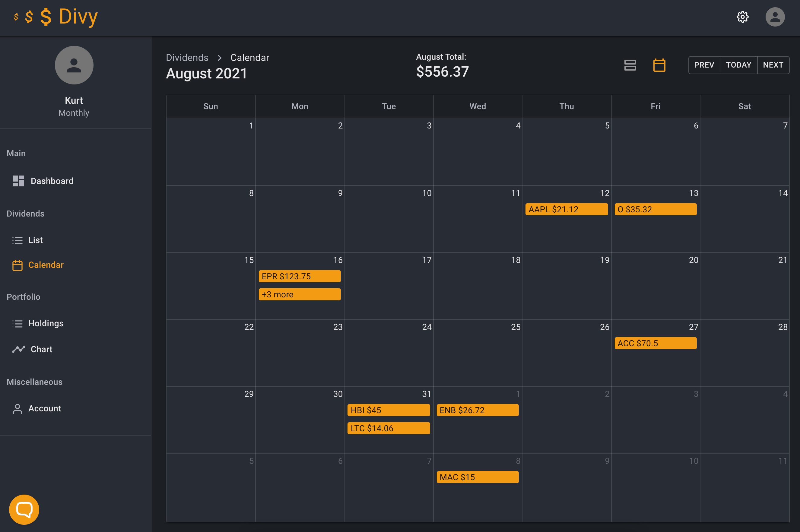Click the Dividends List icon
Screen dimensions: 800x532
pyautogui.click(x=17, y=240)
